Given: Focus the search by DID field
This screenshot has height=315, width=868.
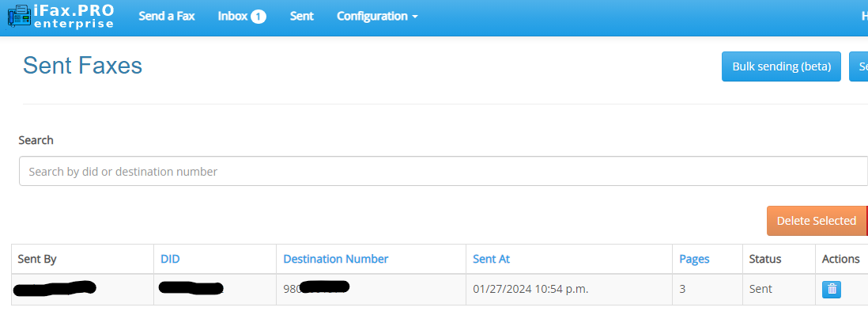Looking at the screenshot, I should 443,172.
